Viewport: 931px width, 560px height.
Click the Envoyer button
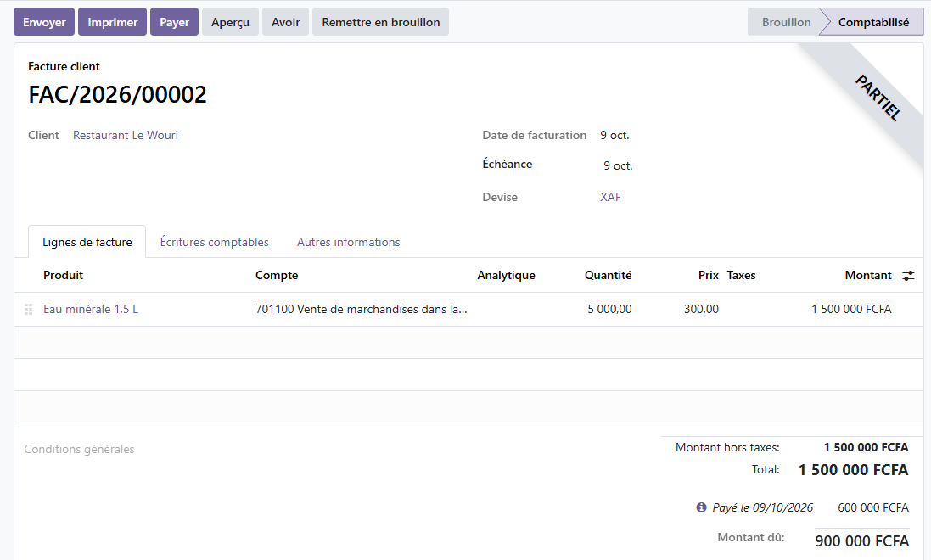44,22
